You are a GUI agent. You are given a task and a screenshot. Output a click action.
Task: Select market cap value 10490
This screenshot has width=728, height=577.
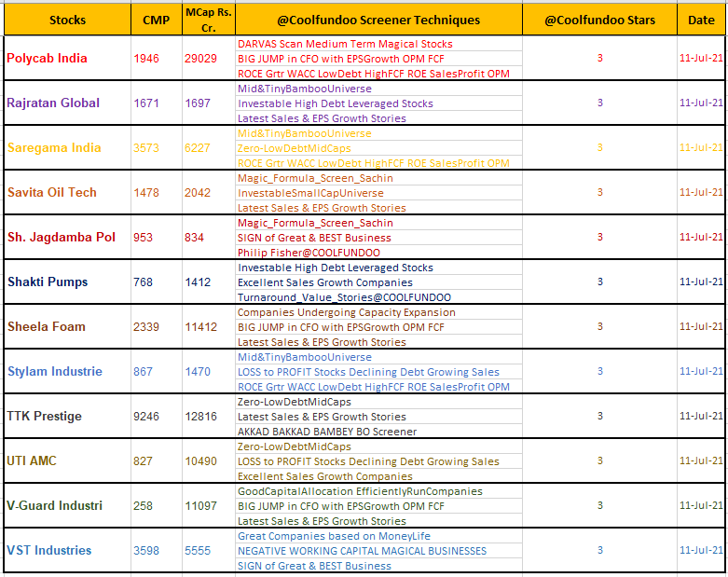pos(209,461)
